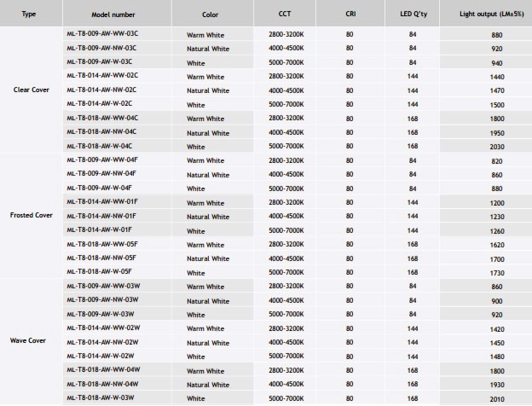
Task: Select model ML-T8-009-AW-WW-03C
Action: pyautogui.click(x=102, y=33)
